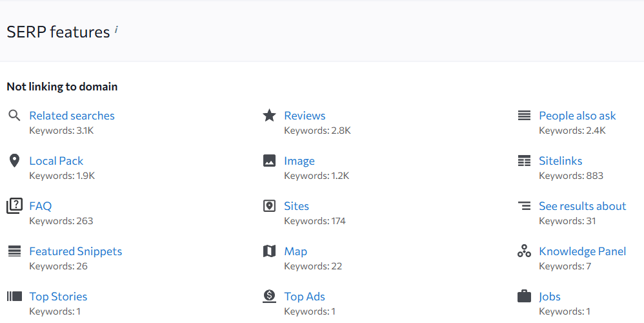Screen dimensions: 644x323
Task: Click the FAQ question mark icon
Action: pos(14,206)
